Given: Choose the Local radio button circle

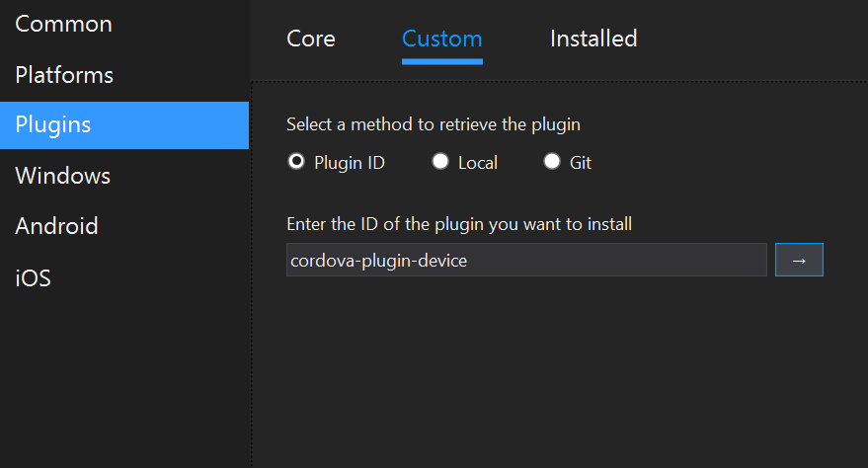Looking at the screenshot, I should coord(440,162).
